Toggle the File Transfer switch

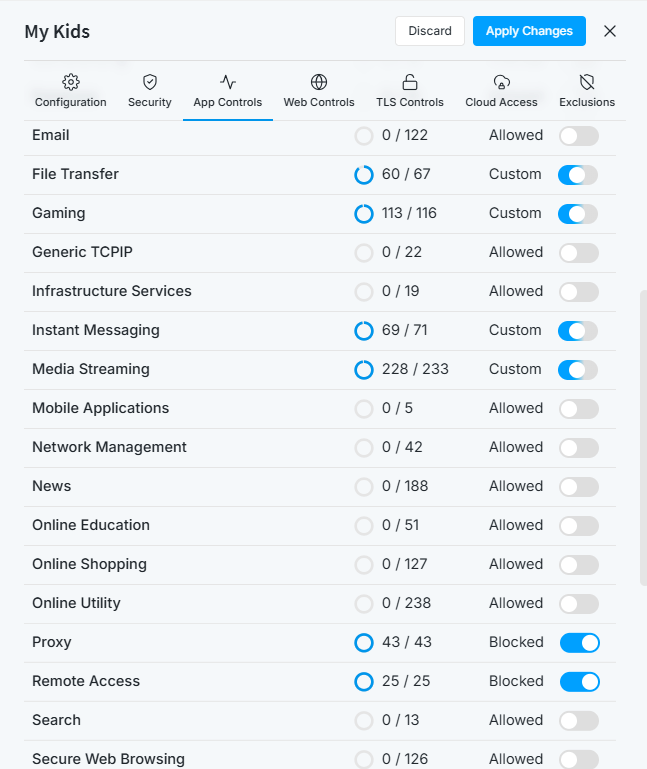click(579, 175)
